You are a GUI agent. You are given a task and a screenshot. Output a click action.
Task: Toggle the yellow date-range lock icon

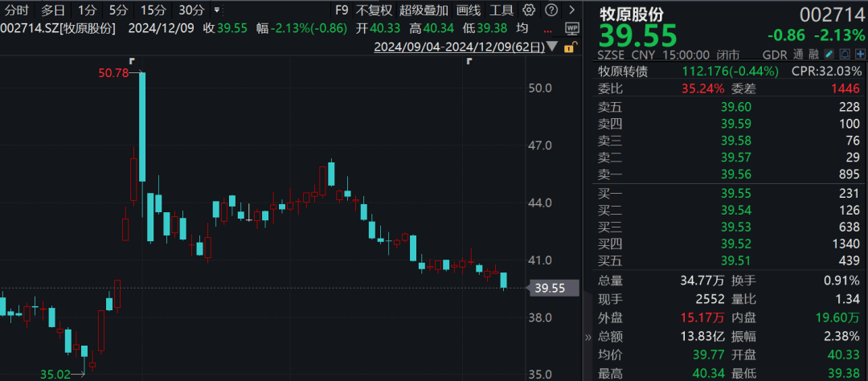pyautogui.click(x=568, y=47)
